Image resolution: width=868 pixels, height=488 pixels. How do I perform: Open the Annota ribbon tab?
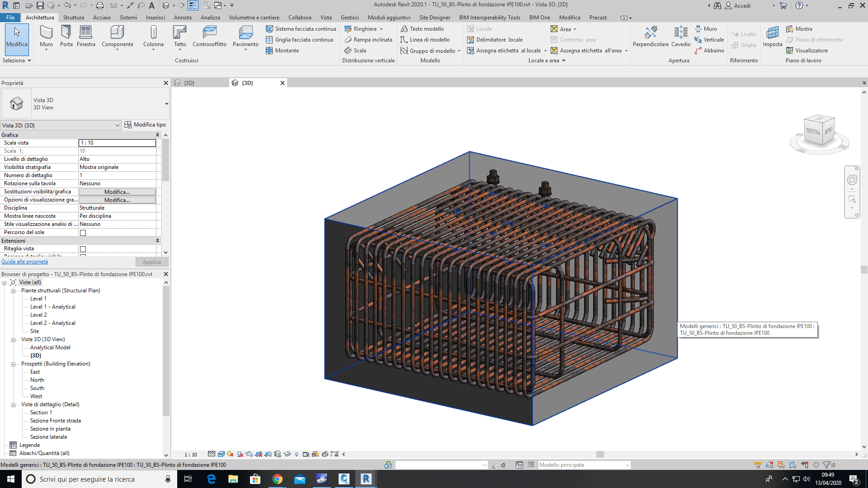[x=183, y=18]
